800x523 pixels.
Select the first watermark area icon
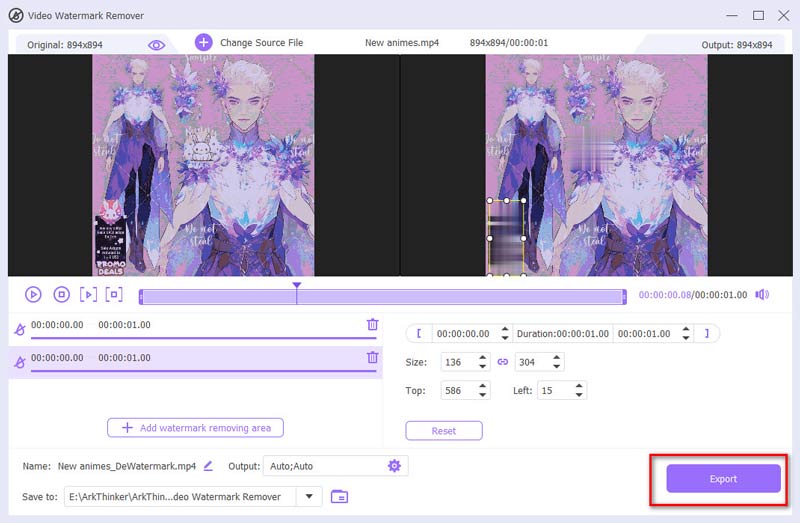20,329
